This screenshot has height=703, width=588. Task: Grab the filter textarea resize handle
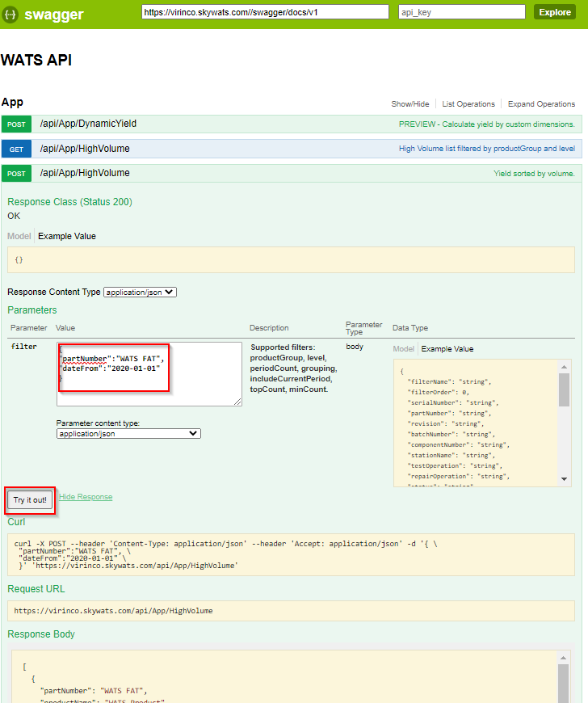(237, 402)
